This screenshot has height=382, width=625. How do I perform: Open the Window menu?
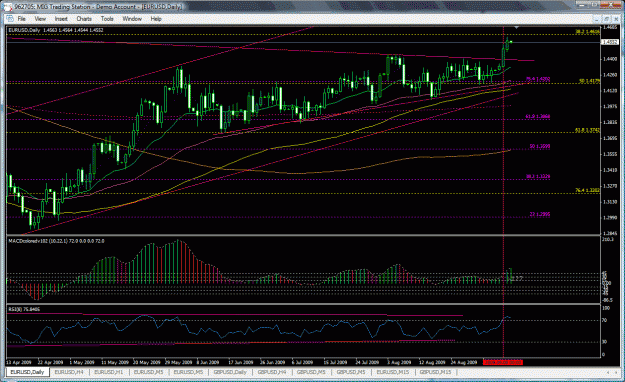tap(132, 19)
